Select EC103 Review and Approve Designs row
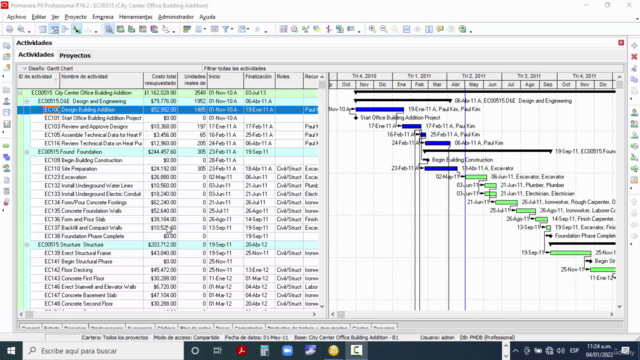640x360 pixels. tap(168, 127)
